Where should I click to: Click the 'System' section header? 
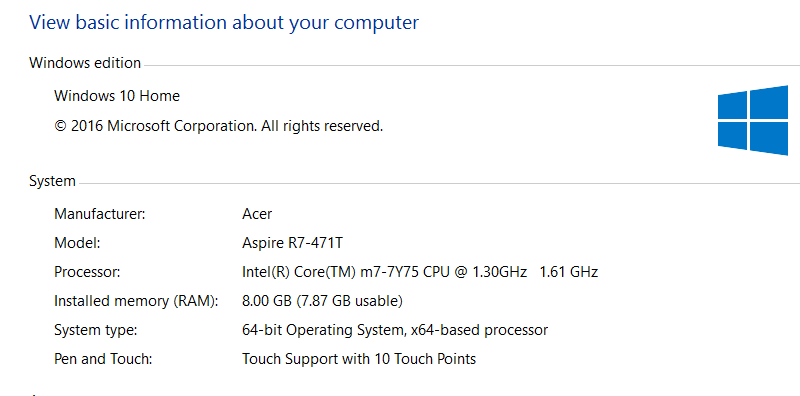(53, 181)
